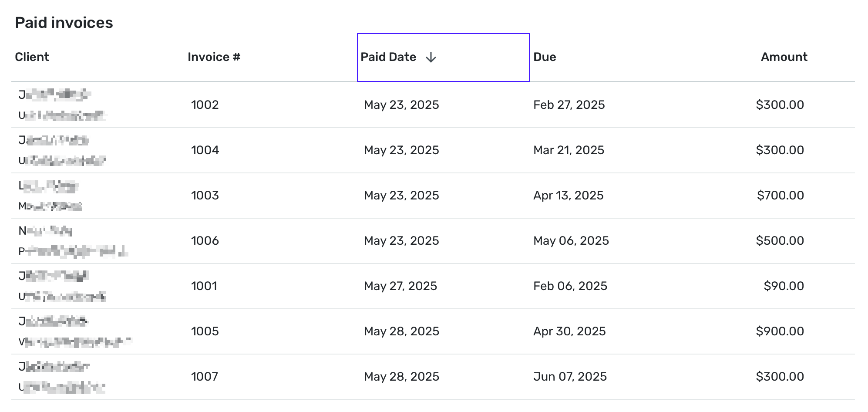Click the due date Jun 07, 2025
Screen dimensions: 868x412
[570, 377]
